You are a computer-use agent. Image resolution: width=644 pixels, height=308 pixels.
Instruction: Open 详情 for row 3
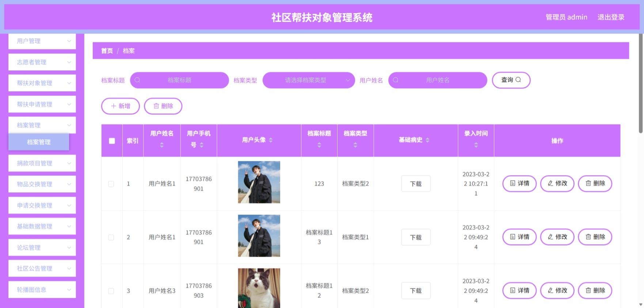pos(519,290)
